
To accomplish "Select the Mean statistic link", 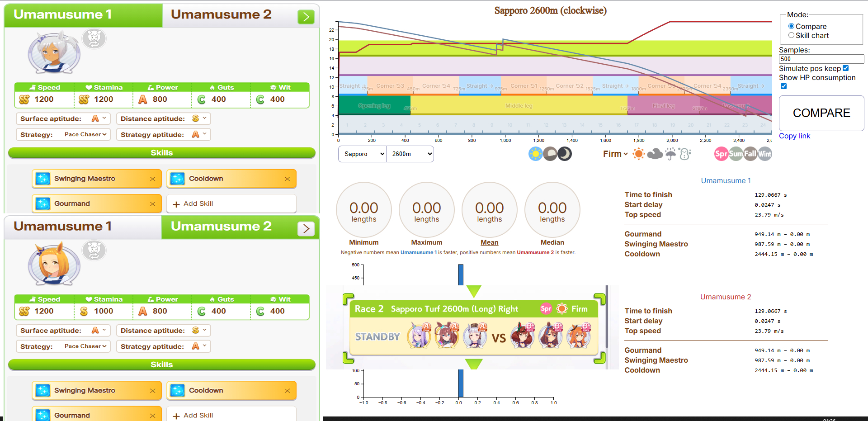I will coord(489,242).
